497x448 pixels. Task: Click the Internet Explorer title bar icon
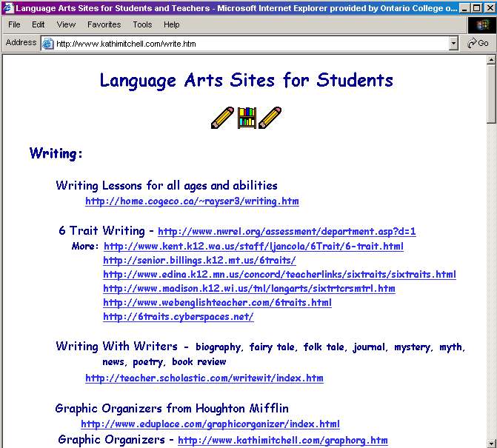[8, 7]
